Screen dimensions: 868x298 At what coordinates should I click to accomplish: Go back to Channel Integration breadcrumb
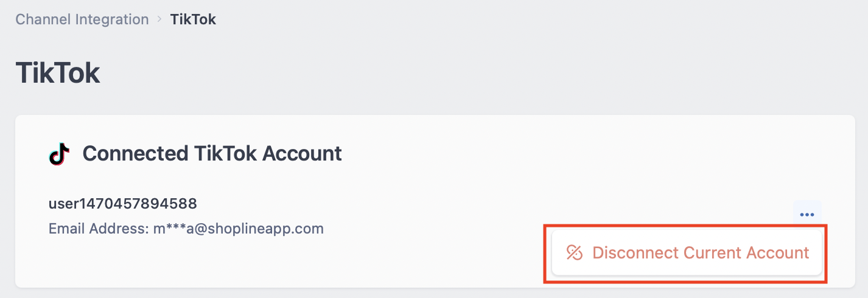[x=82, y=19]
